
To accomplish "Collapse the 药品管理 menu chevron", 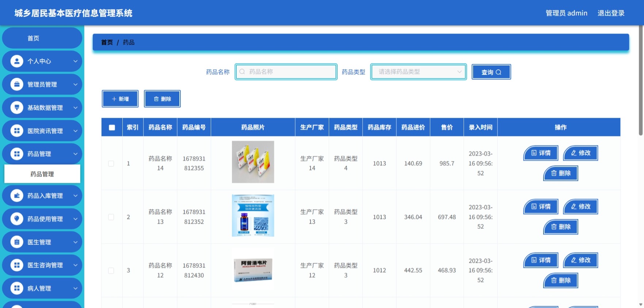I will coord(75,154).
